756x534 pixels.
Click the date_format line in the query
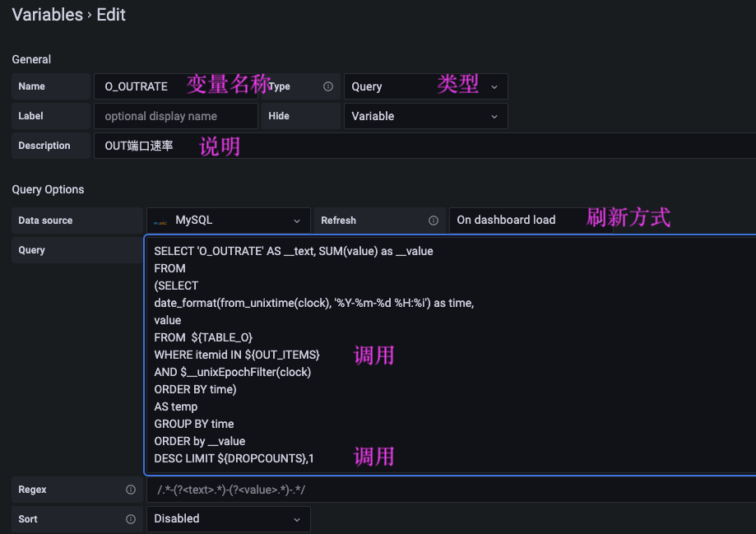(314, 303)
